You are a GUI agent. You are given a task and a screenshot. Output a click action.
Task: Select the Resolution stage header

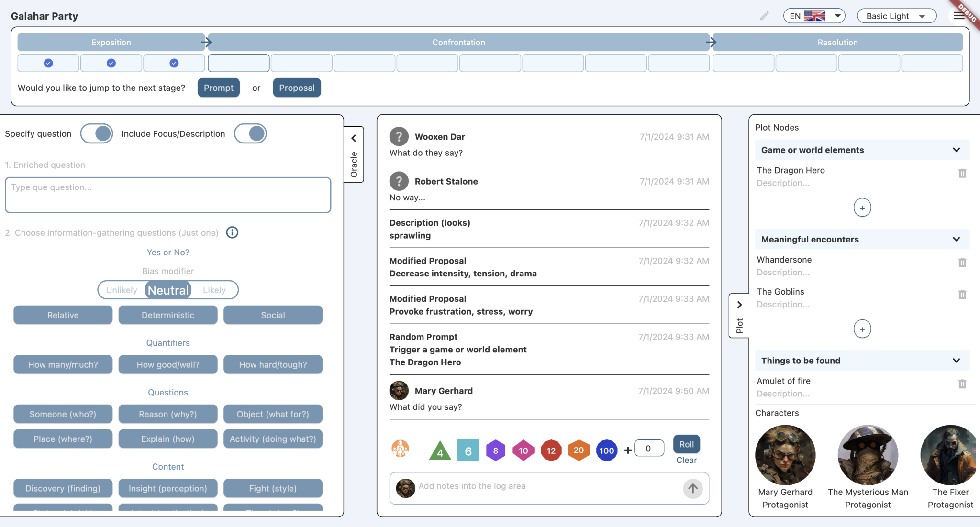tap(837, 42)
